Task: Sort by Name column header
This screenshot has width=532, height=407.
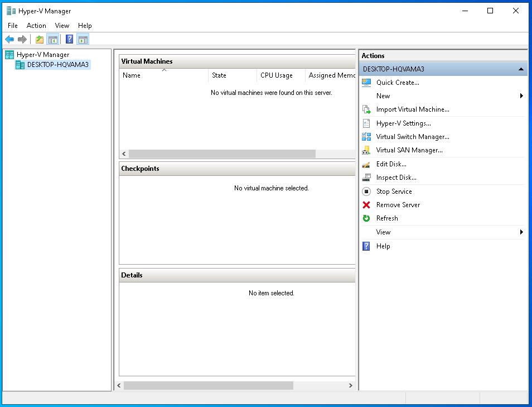Action: pos(164,75)
